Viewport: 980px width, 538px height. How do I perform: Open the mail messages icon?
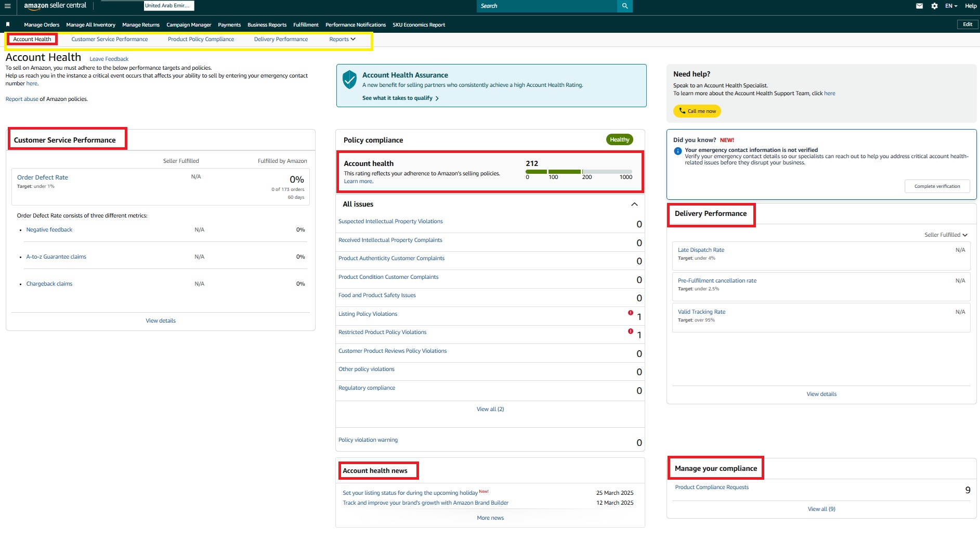pos(919,6)
